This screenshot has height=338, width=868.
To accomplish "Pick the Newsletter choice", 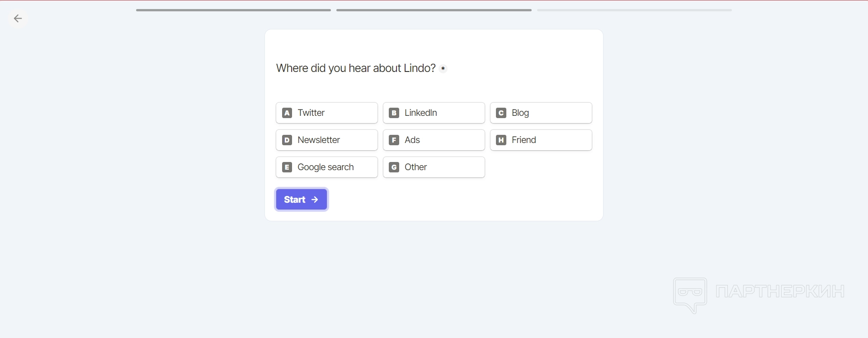I will [x=326, y=140].
